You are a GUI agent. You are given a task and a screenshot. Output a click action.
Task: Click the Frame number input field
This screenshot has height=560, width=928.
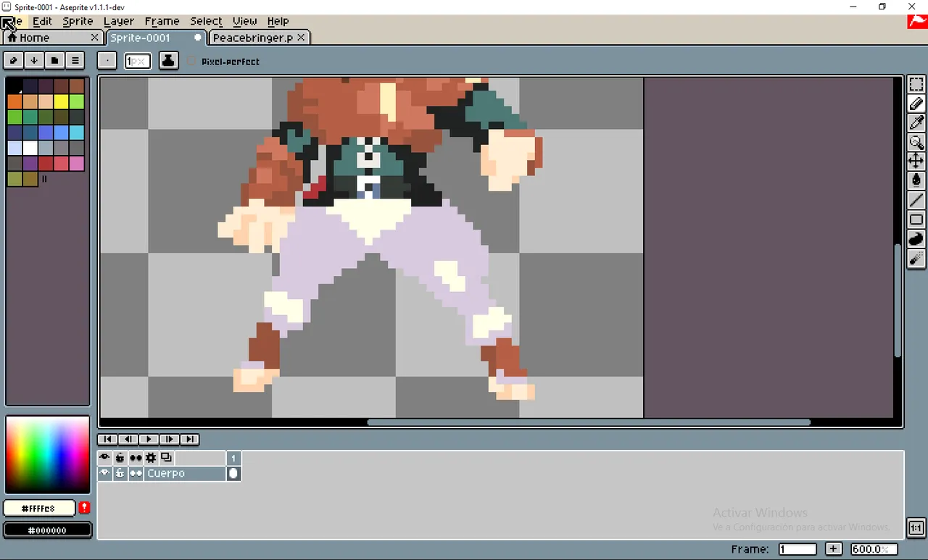click(x=797, y=549)
